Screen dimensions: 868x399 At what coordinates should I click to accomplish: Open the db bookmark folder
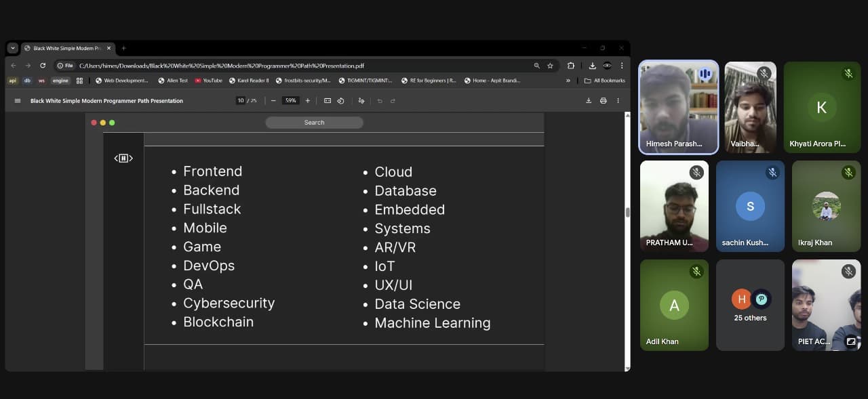pyautogui.click(x=27, y=81)
